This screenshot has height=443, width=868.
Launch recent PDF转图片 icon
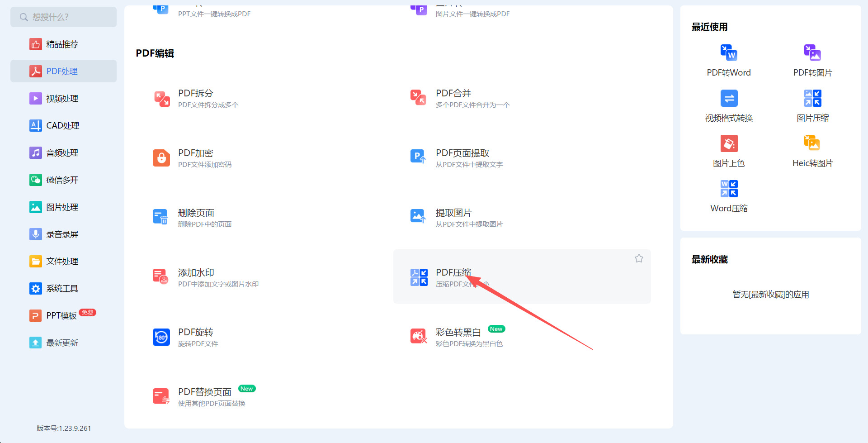pos(812,52)
